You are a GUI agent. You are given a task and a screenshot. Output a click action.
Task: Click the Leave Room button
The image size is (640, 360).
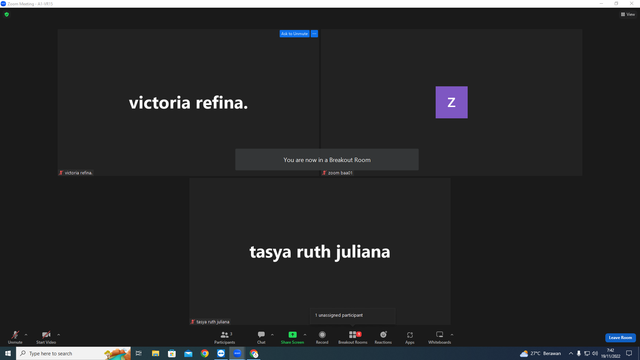620,338
